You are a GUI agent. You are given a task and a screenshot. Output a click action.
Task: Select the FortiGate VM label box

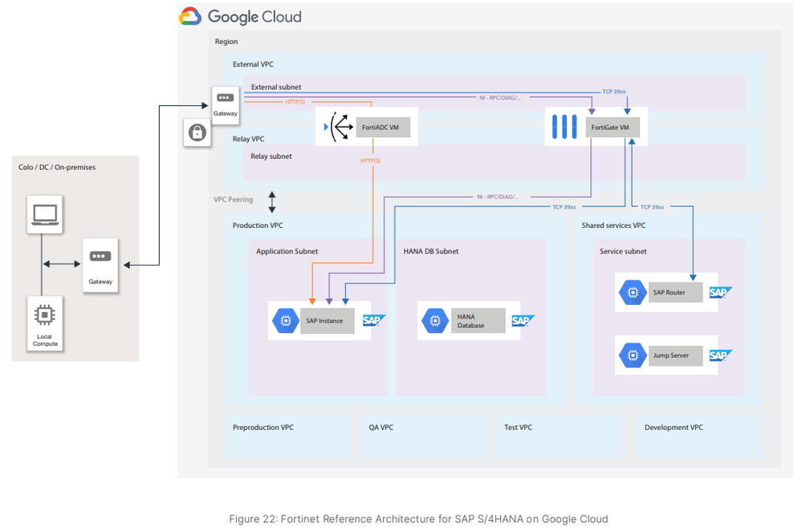point(613,128)
